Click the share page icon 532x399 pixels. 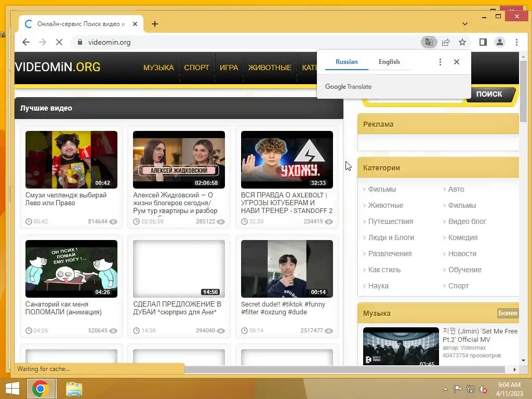pos(445,42)
